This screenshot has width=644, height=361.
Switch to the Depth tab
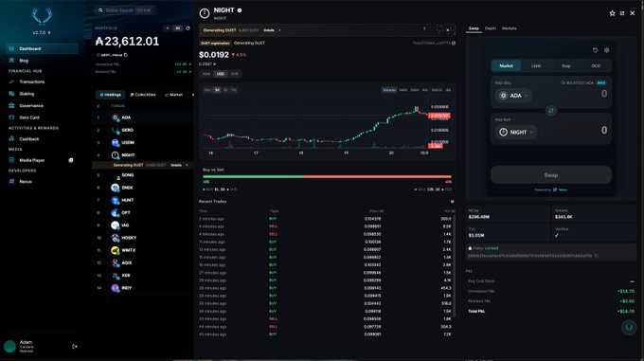(x=490, y=28)
